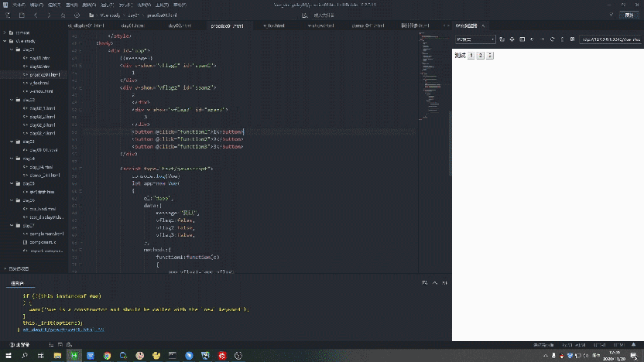
Task: Click the console panel export icon
Action: click(x=425, y=283)
